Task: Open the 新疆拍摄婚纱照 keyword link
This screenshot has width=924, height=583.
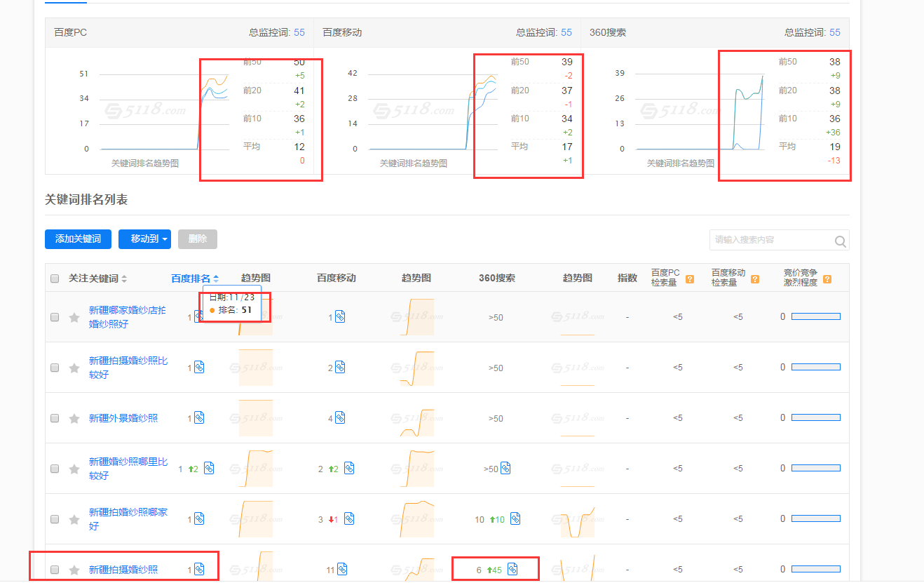Action: pyautogui.click(x=123, y=570)
